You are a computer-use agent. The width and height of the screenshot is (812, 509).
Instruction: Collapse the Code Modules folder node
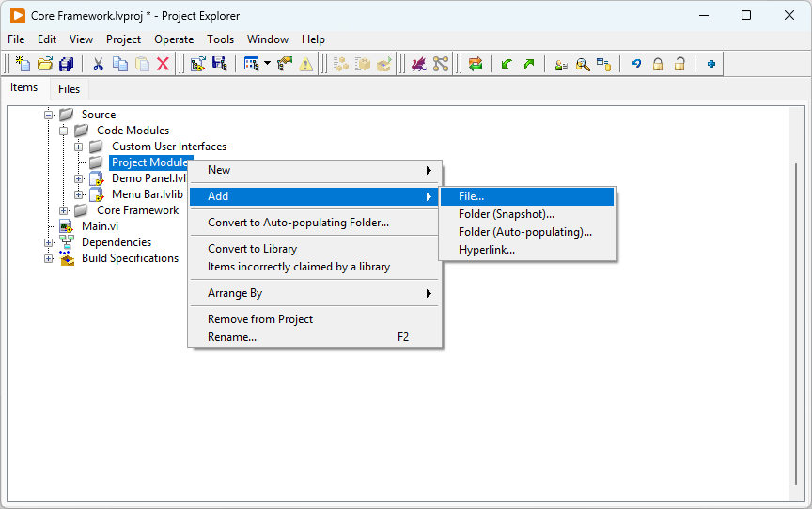click(x=64, y=131)
